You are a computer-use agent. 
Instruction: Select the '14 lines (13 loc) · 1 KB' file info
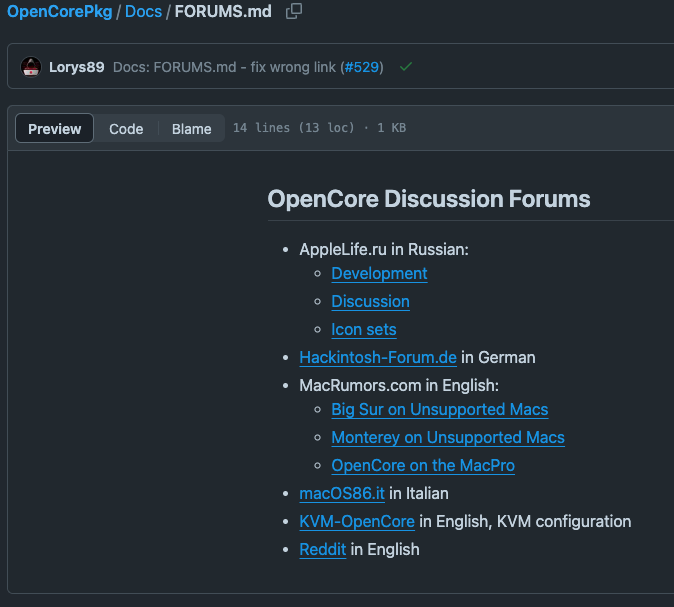coord(319,128)
